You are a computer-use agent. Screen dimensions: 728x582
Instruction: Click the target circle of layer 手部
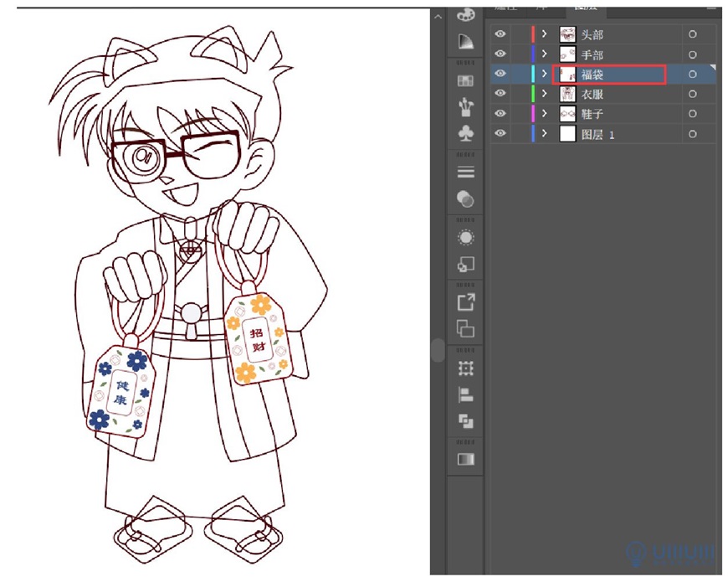(x=692, y=54)
